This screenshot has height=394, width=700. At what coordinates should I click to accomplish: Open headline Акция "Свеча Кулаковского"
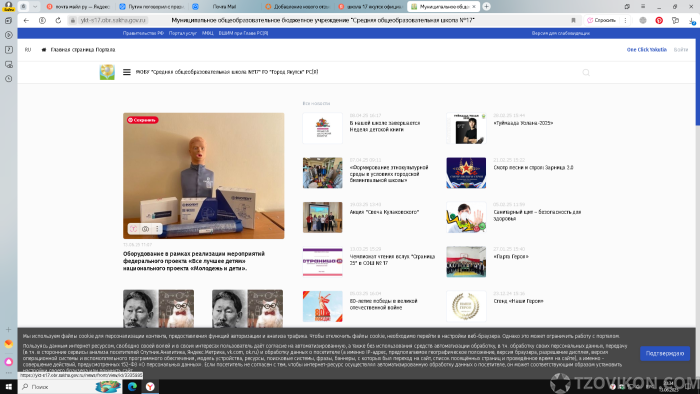click(384, 212)
